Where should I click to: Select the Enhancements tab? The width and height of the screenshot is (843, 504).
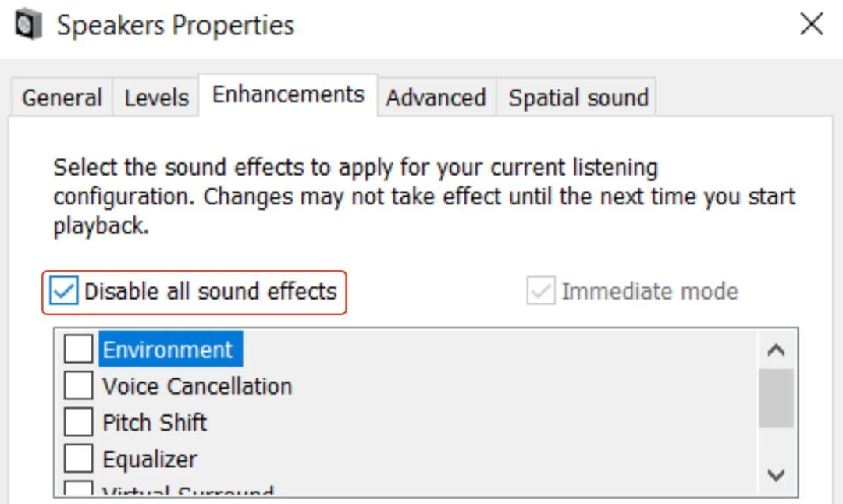pos(286,94)
